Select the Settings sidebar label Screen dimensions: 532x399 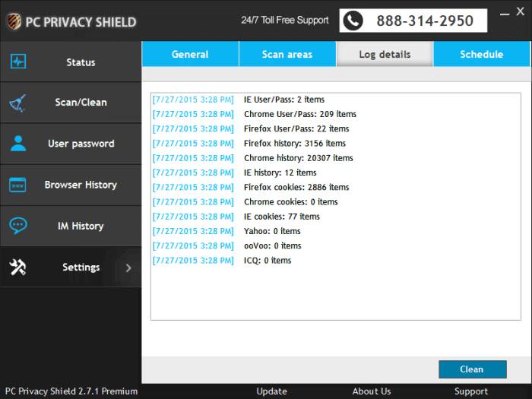81,268
